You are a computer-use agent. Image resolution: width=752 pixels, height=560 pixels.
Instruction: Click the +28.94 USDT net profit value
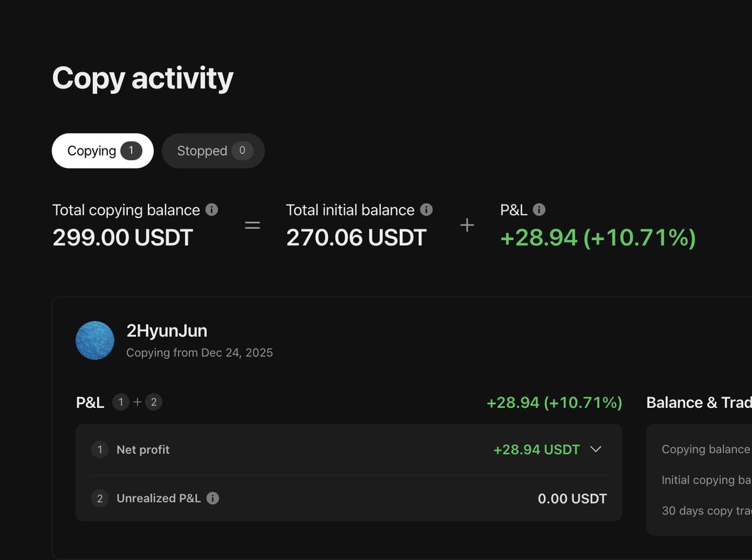[536, 450]
